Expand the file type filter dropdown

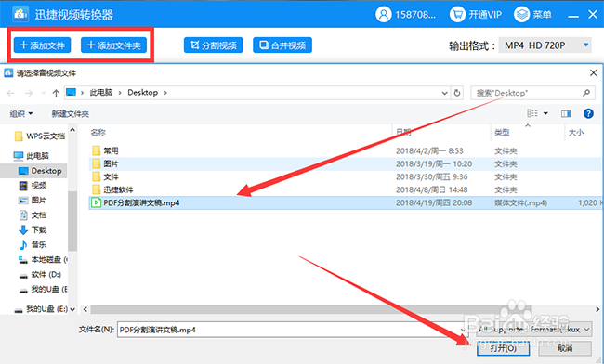click(586, 330)
